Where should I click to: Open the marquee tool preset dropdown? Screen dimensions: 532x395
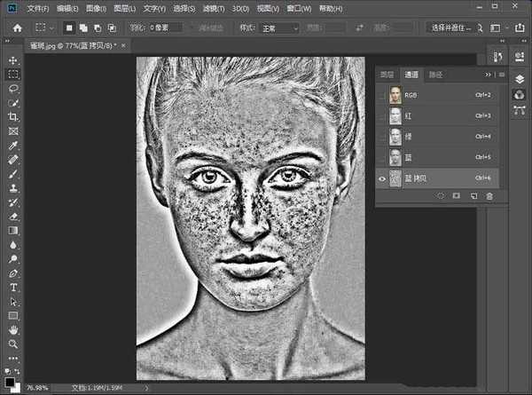(45, 28)
